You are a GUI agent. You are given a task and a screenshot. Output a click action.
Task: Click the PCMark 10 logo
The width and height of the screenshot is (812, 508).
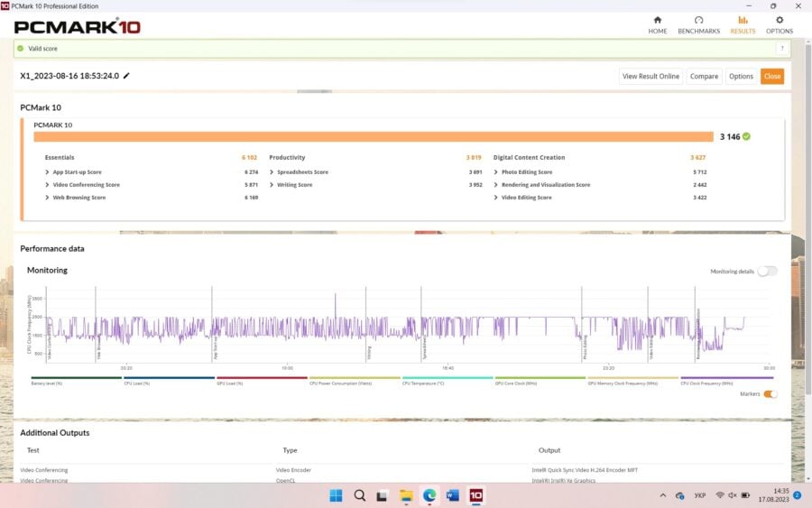[78, 26]
